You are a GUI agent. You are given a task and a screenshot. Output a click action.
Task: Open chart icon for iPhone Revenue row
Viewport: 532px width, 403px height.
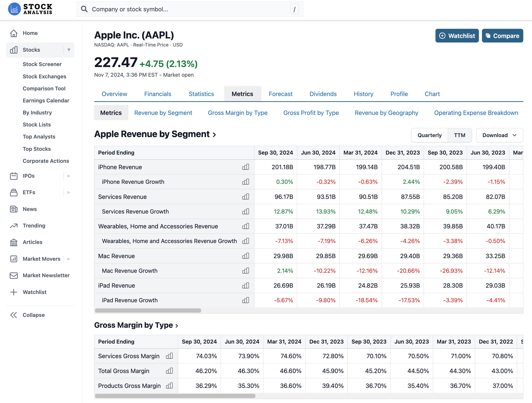[x=245, y=167]
